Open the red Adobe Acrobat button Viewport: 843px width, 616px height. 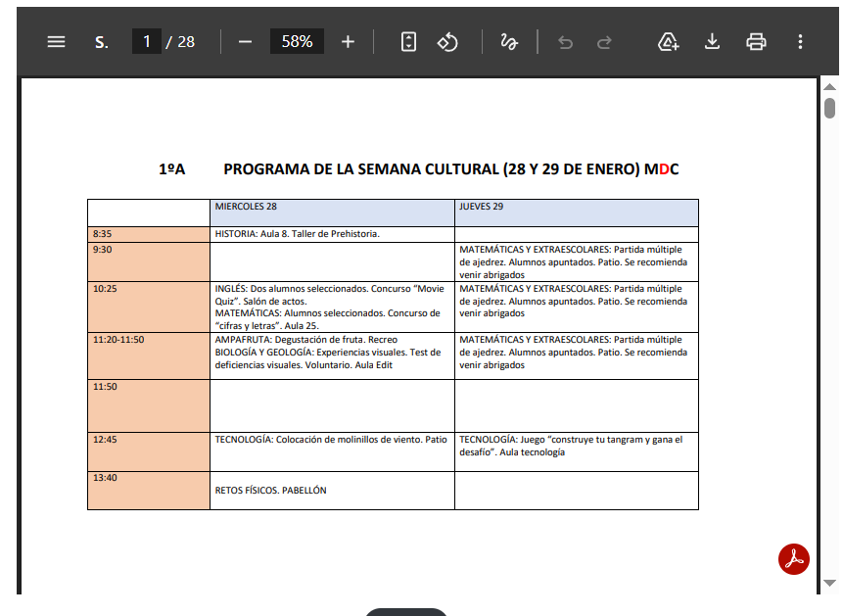click(x=793, y=558)
